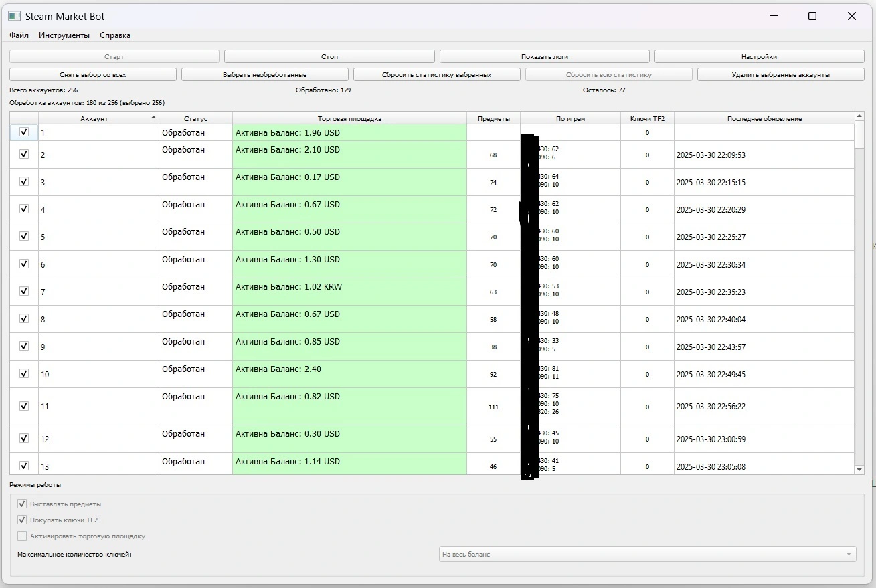
Task: Click timestamp 2025-03-30 22:40:04
Action: coord(711,320)
